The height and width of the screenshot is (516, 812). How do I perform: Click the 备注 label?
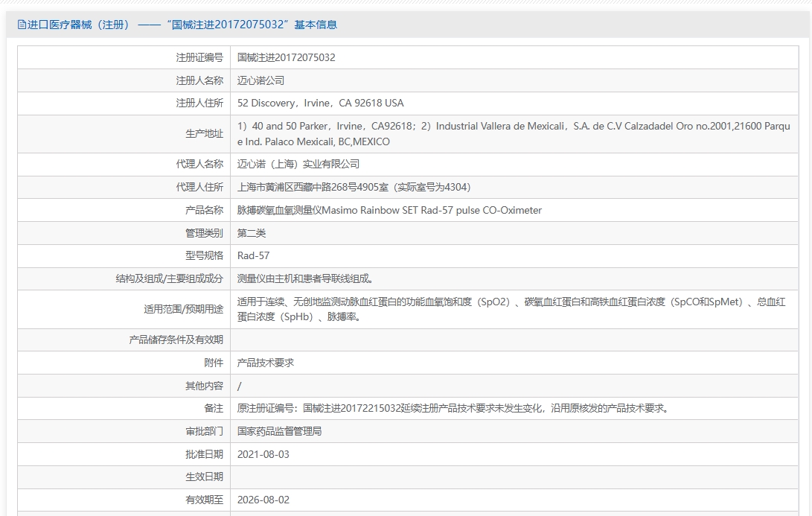click(x=214, y=408)
